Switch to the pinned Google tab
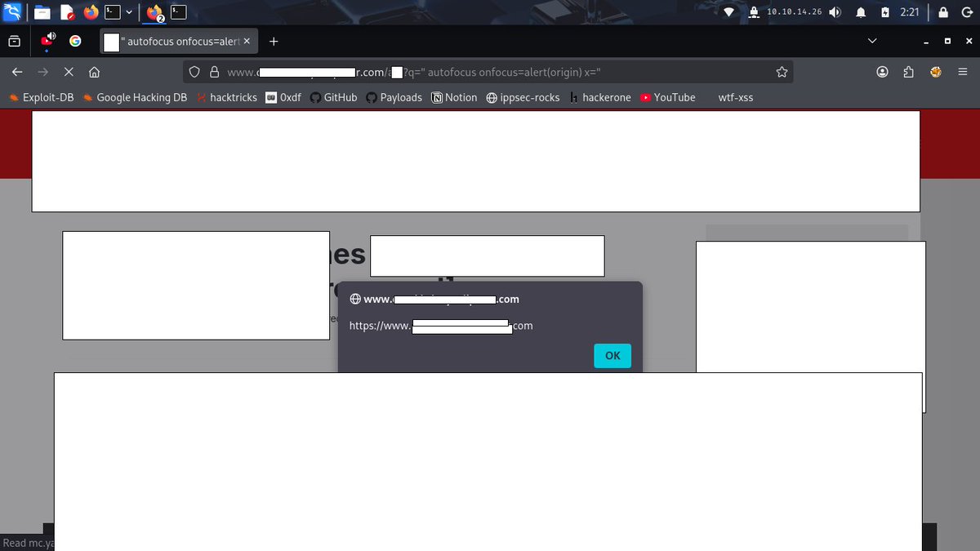Screen dimensions: 980x551 click(x=74, y=41)
